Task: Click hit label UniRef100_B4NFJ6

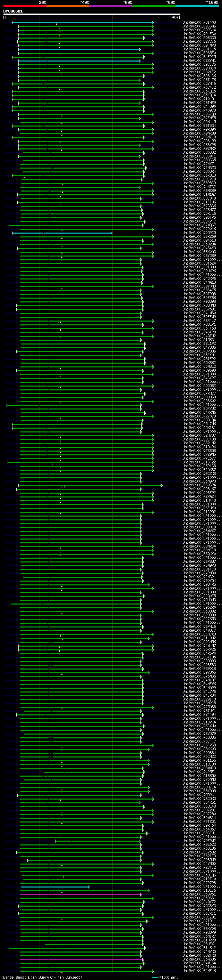Action: click(x=199, y=971)
